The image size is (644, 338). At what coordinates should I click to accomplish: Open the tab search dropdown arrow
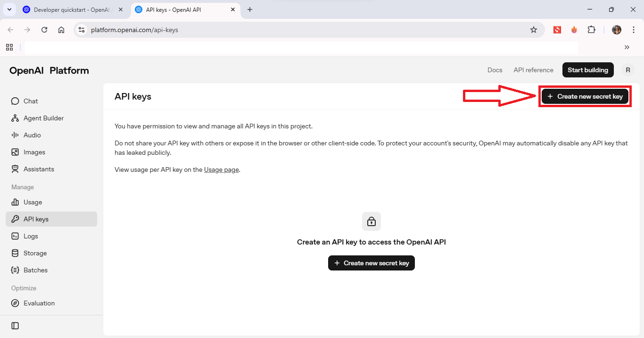(9, 9)
